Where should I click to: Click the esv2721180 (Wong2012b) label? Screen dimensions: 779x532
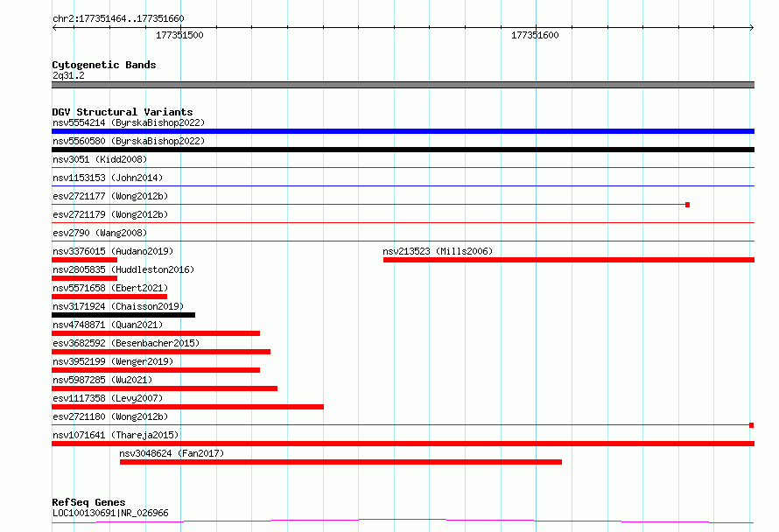pos(110,416)
